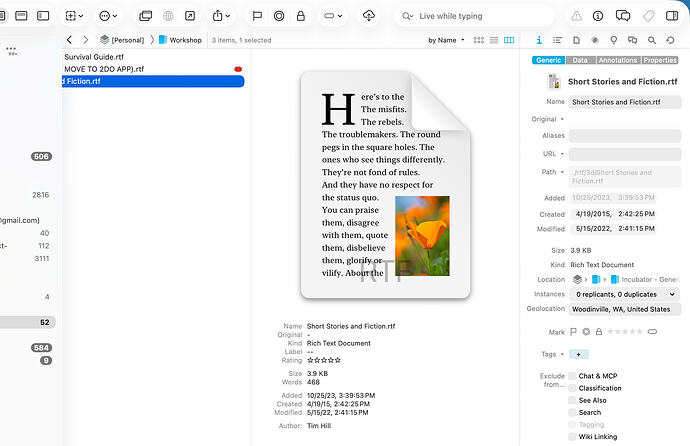Image resolution: width=690 pixels, height=446 pixels.
Task: Open the ellipsis action menu in toolbar
Action: click(108, 16)
